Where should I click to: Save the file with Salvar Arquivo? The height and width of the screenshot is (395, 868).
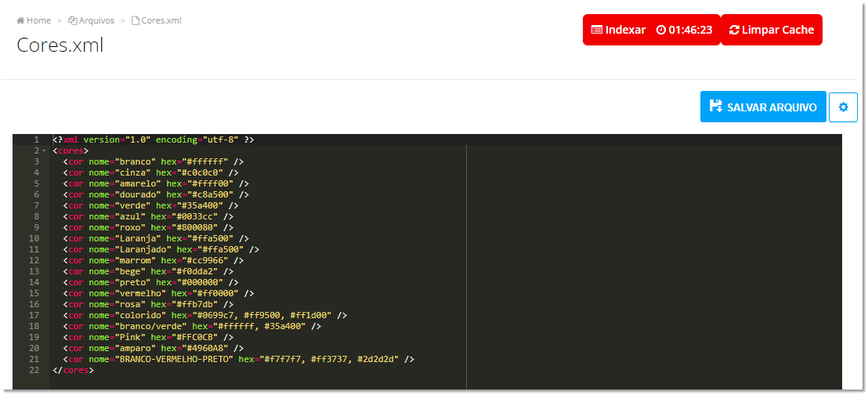[x=763, y=107]
